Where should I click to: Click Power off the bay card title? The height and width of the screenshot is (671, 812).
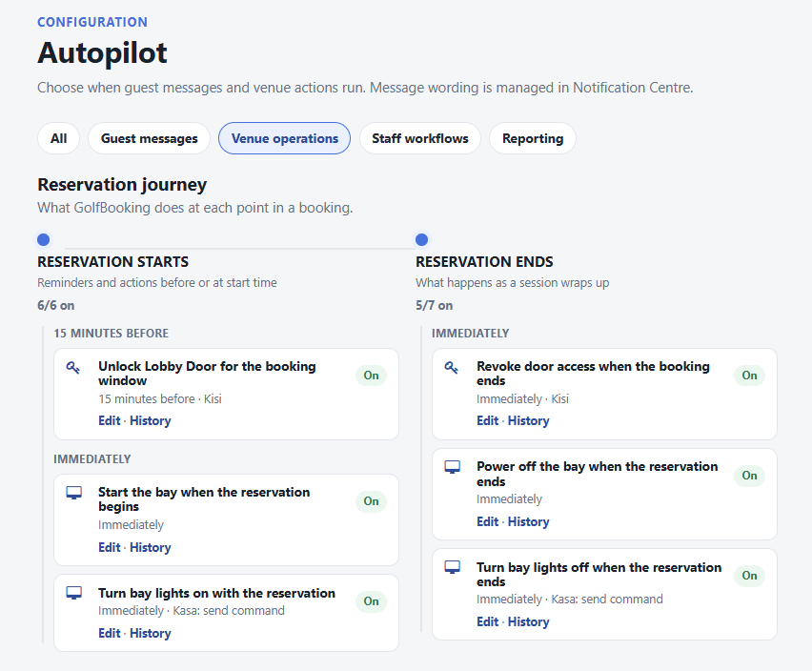point(598,474)
